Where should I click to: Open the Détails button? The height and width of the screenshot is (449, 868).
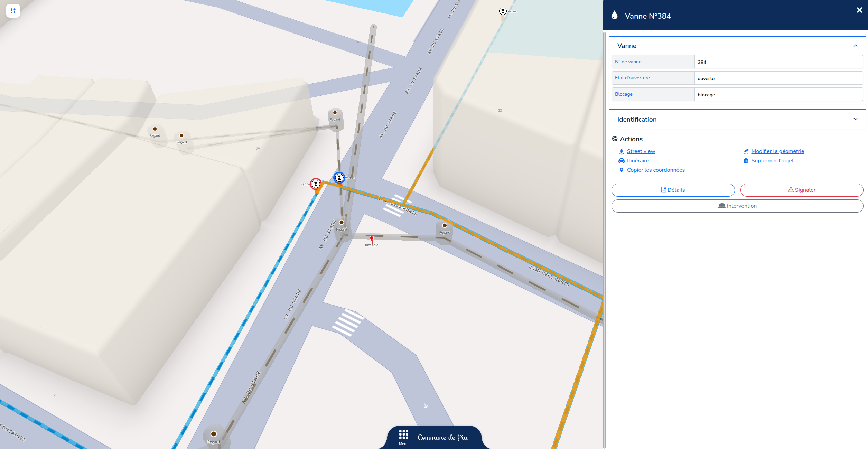[673, 190]
